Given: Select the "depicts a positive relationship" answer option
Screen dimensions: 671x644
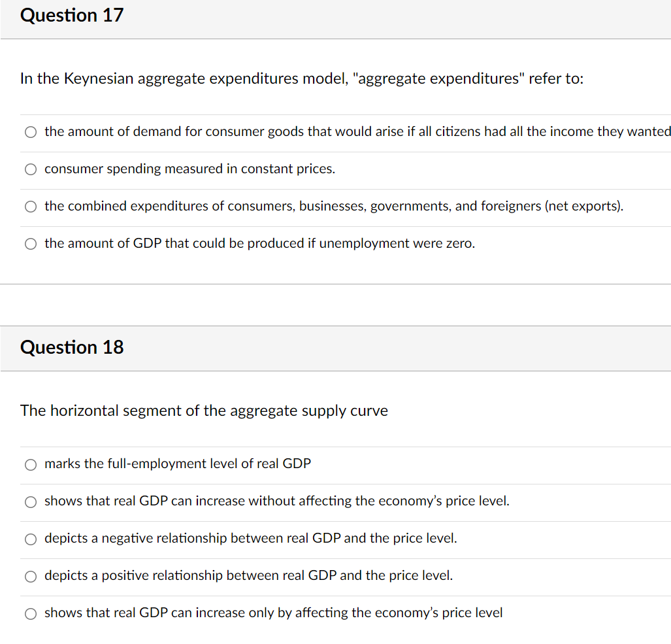Looking at the screenshot, I should coord(30,577).
